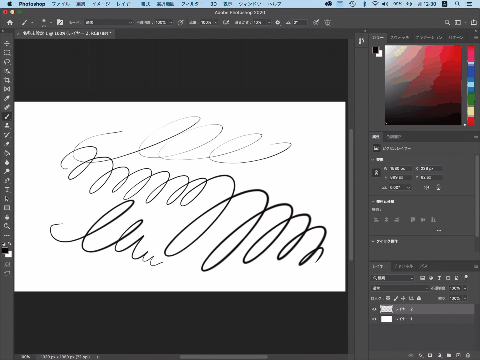Viewport: 480px width, 360px height.
Task: Switch to the Swatches tab
Action: (400, 38)
